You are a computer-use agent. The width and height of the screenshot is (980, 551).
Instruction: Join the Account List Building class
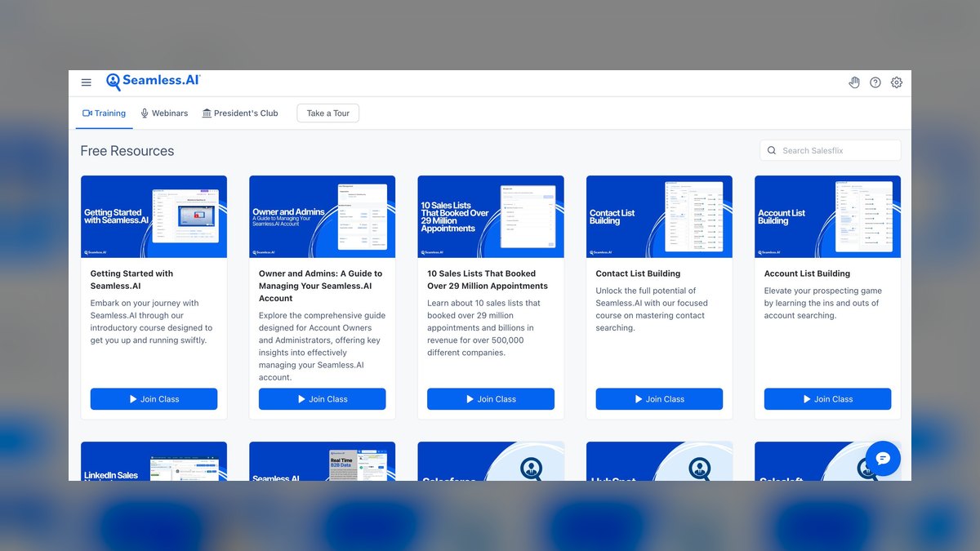click(828, 399)
